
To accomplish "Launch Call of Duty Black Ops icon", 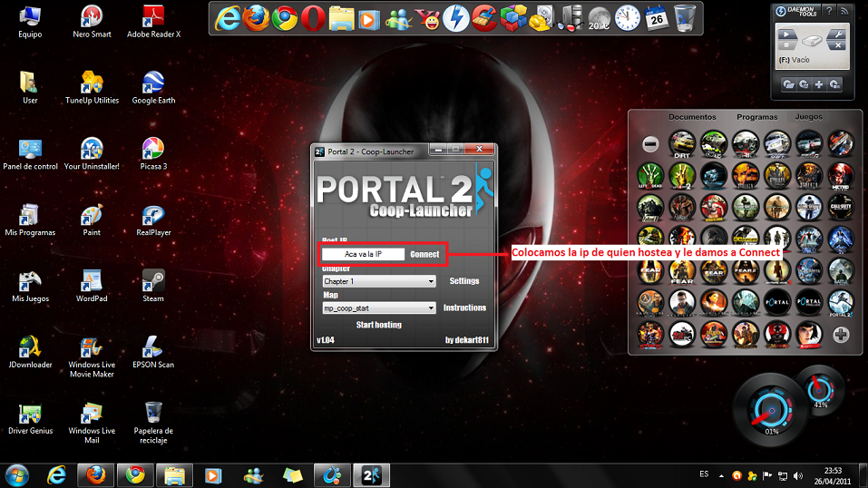I will coord(841,207).
